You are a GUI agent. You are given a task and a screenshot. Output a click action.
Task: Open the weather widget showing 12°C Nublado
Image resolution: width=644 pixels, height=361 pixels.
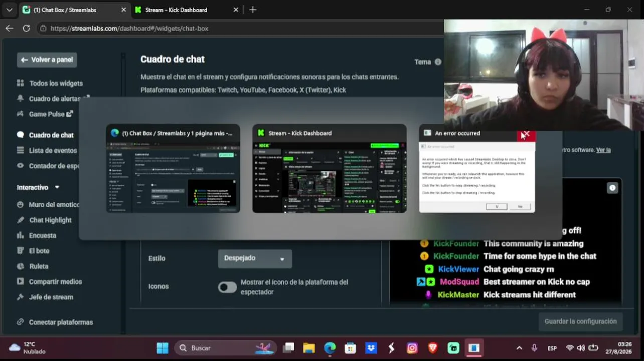tap(28, 348)
